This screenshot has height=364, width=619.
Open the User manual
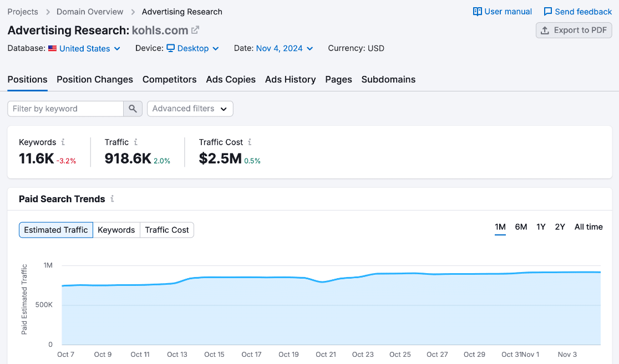coord(501,11)
